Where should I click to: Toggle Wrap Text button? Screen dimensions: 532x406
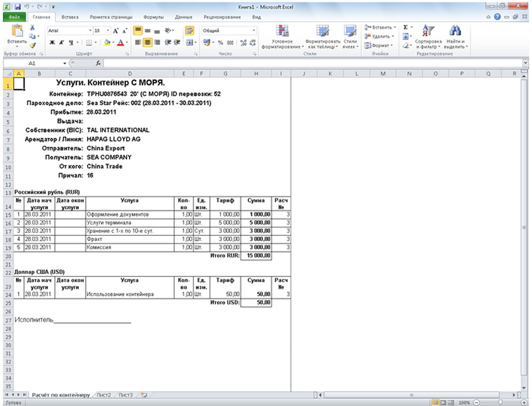click(x=189, y=31)
